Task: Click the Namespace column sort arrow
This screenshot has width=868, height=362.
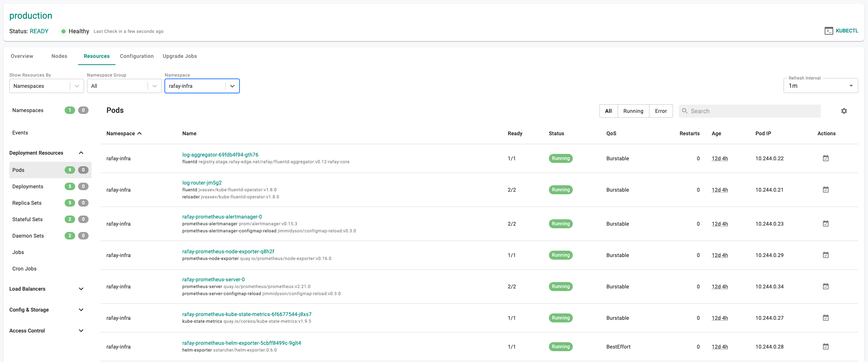Action: tap(140, 133)
